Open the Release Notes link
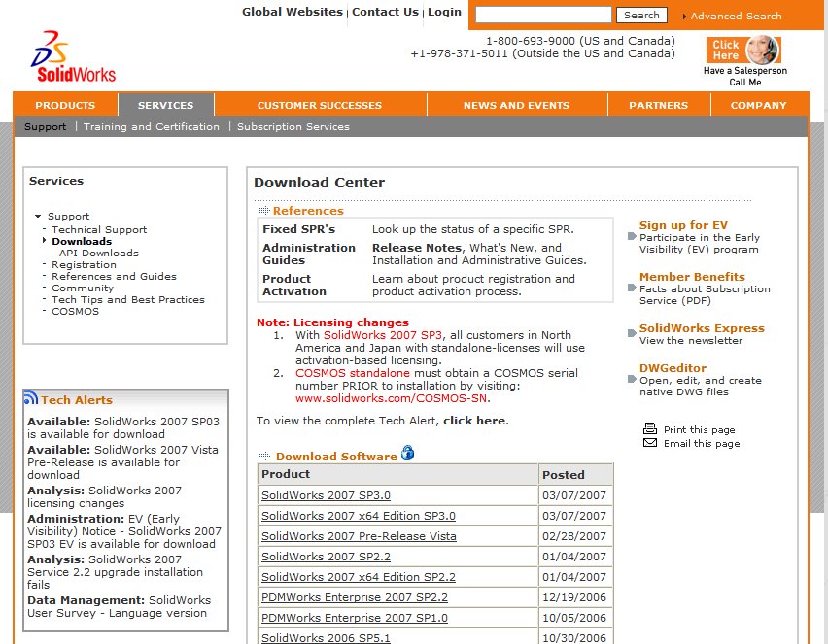This screenshot has width=828, height=644. pyautogui.click(x=417, y=248)
